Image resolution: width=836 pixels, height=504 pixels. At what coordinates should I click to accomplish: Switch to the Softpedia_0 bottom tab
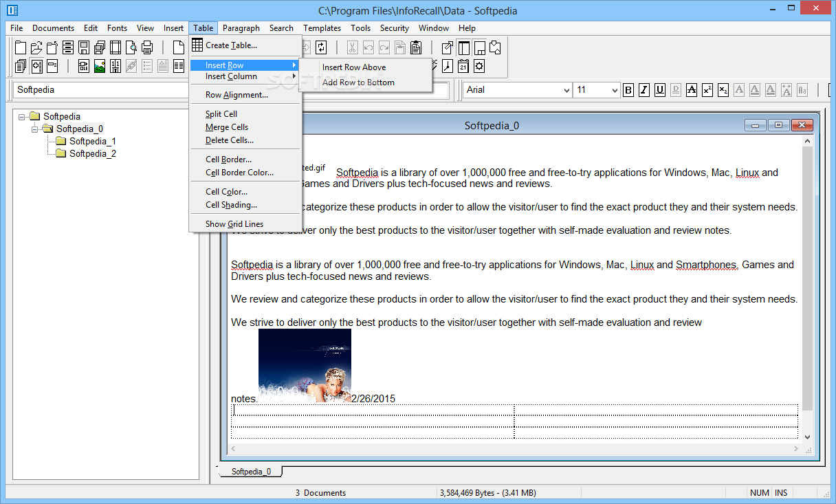click(x=251, y=472)
